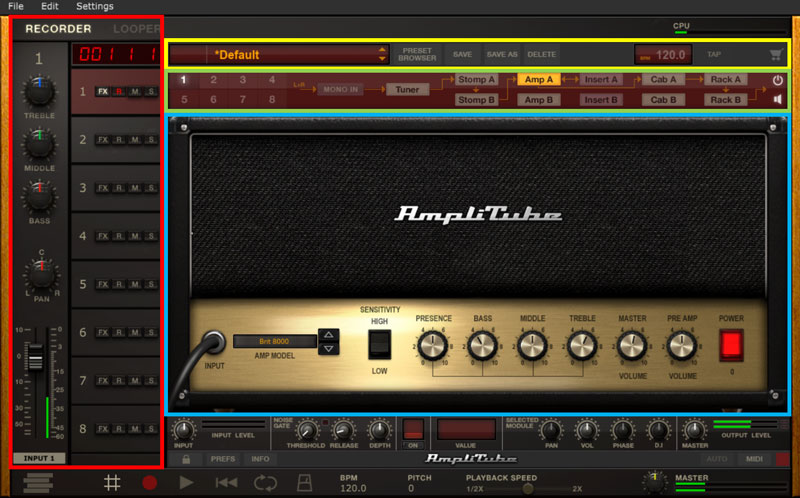
Task: Toggle the AUTO button
Action: (717, 459)
